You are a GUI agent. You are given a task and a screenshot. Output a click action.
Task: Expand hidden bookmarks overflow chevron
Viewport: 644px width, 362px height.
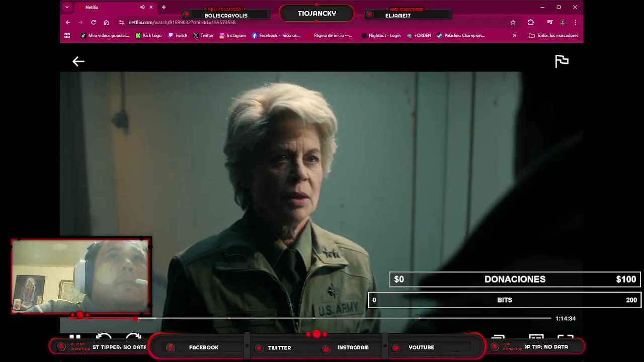click(x=514, y=36)
